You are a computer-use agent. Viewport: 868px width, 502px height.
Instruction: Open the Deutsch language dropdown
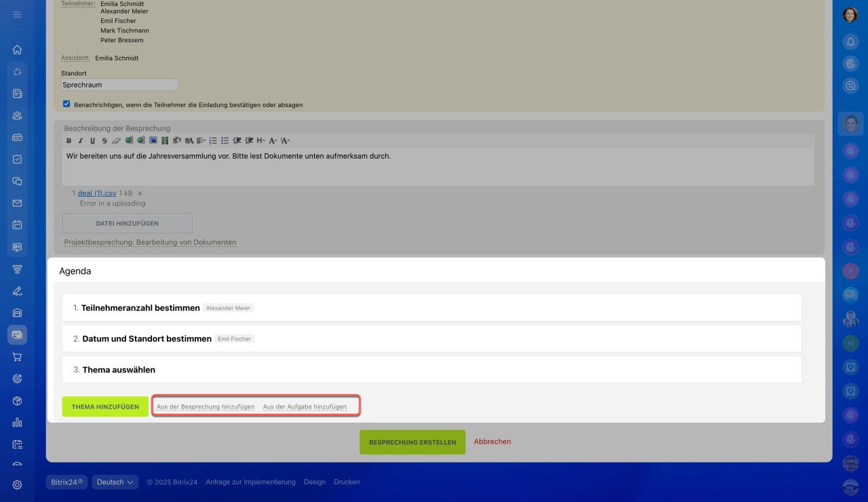(115, 482)
